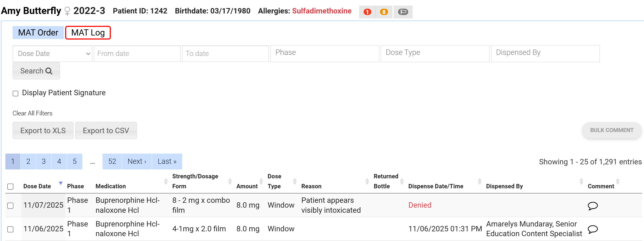Click the orange alert badge showing 8

384,12
